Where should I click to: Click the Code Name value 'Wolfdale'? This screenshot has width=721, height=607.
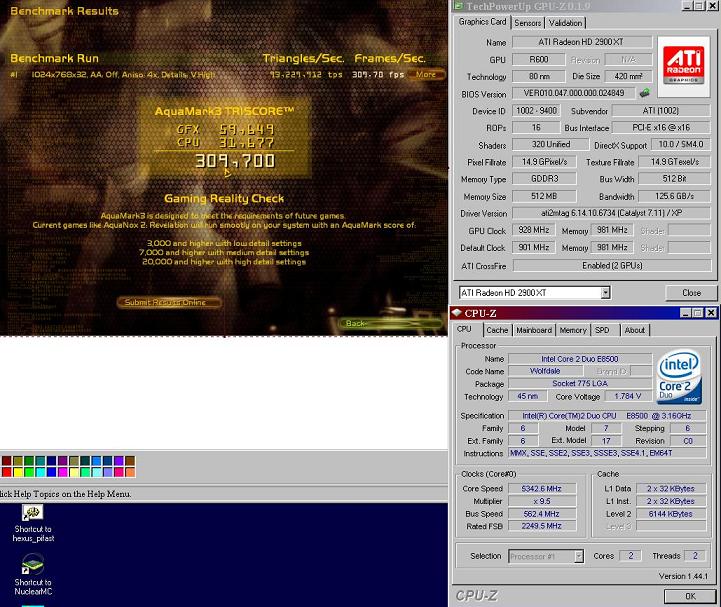[545, 371]
